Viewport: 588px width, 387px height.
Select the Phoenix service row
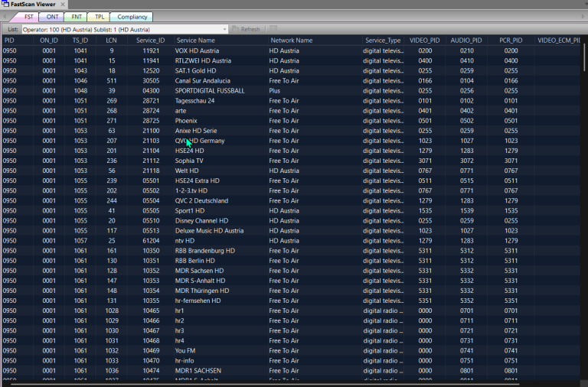291,121
